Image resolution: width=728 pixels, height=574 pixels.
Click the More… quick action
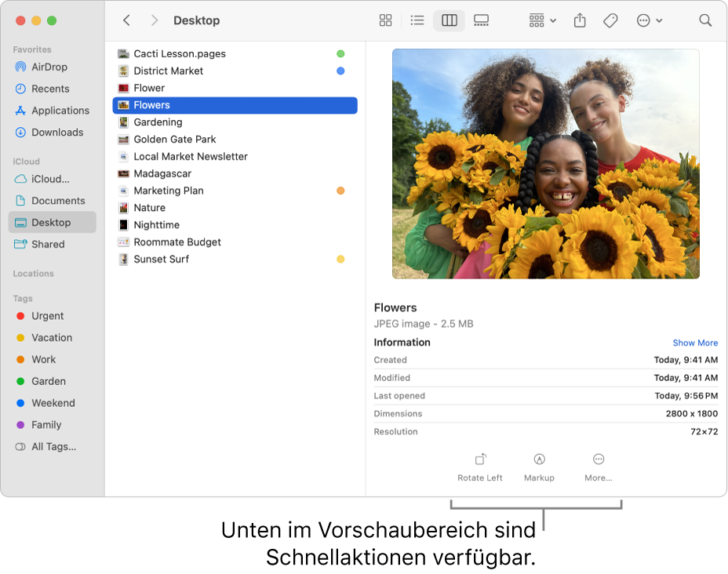coord(599,467)
